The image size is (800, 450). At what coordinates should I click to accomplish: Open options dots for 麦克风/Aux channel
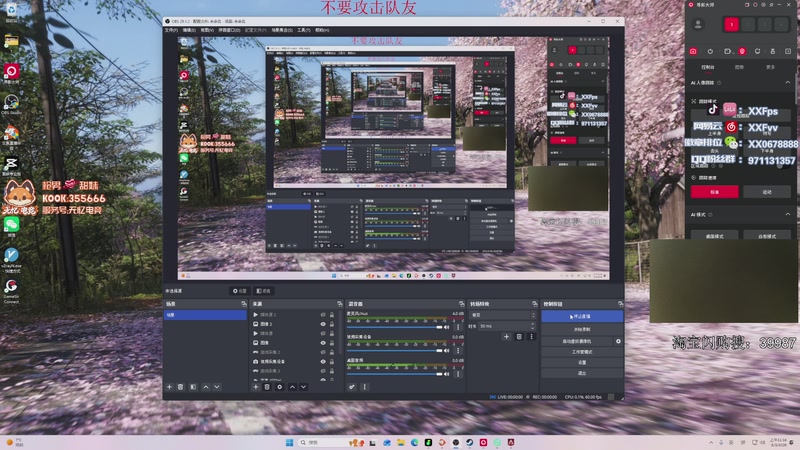[x=458, y=327]
